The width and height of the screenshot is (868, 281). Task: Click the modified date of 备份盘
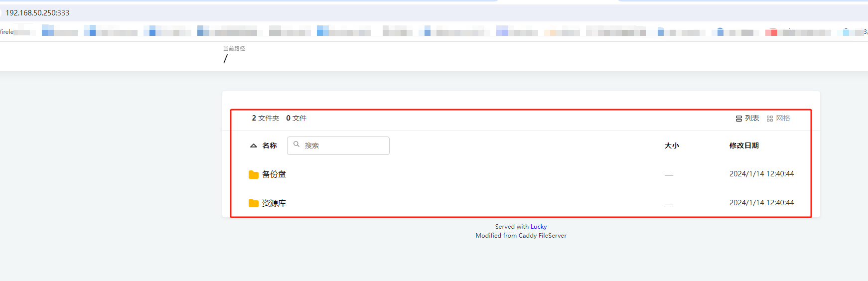tap(761, 174)
